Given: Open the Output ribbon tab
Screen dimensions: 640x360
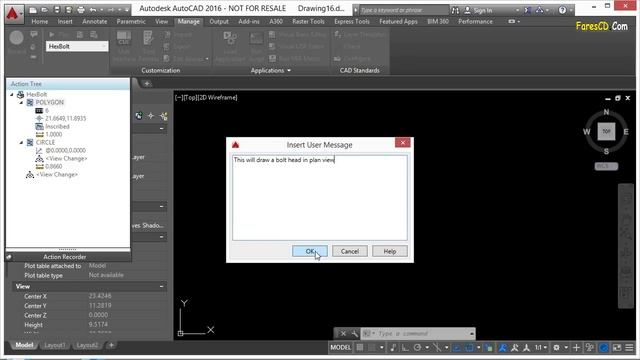Looking at the screenshot, I should click(219, 22).
